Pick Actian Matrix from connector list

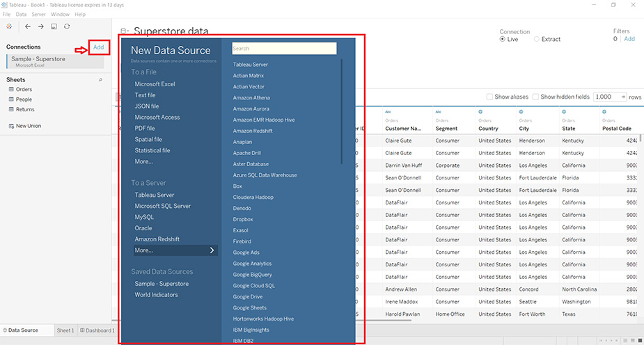[x=248, y=76]
